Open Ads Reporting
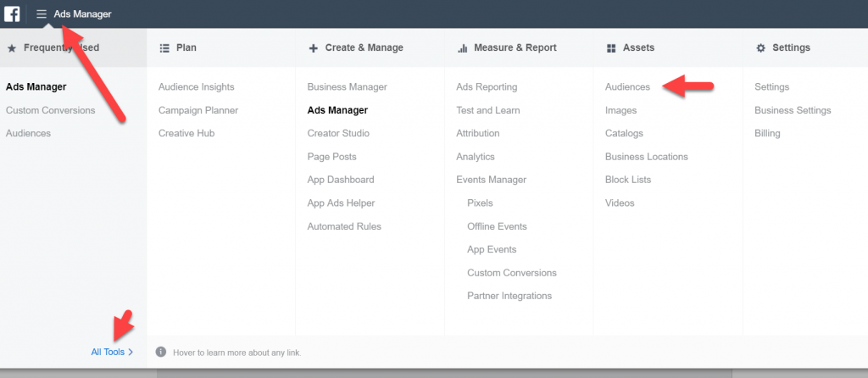The width and height of the screenshot is (868, 378). [x=486, y=87]
